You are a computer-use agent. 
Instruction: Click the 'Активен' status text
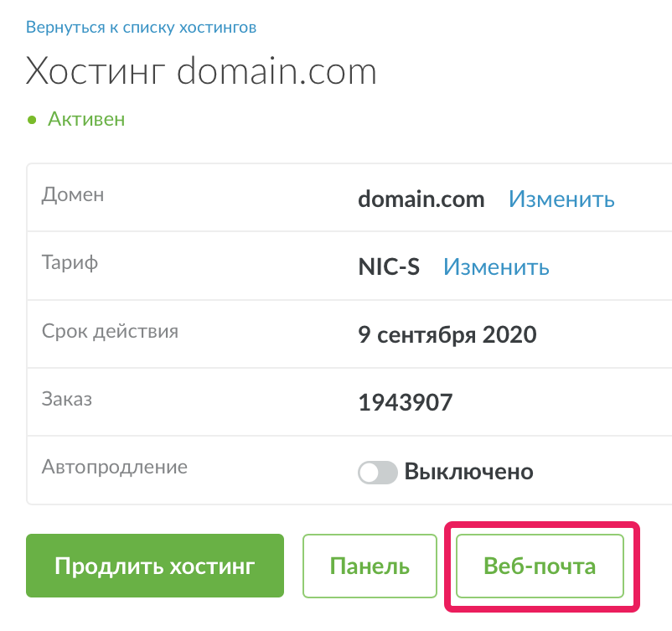point(86,119)
